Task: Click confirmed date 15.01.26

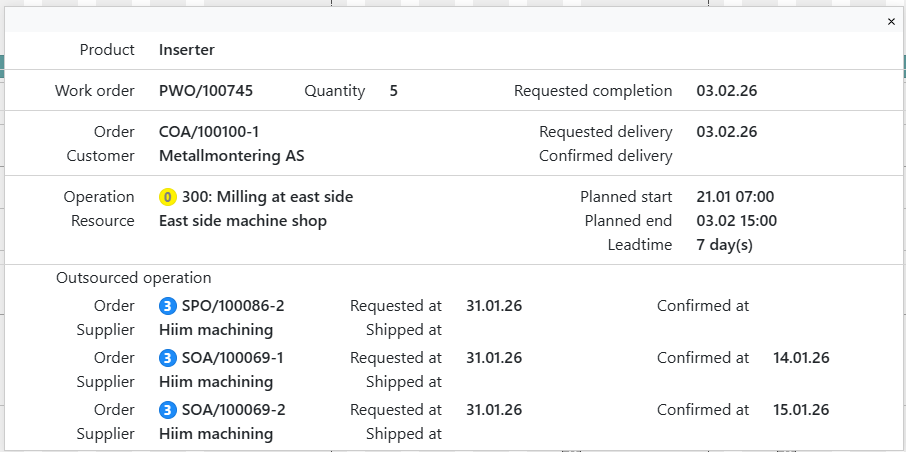Action: pyautogui.click(x=800, y=410)
